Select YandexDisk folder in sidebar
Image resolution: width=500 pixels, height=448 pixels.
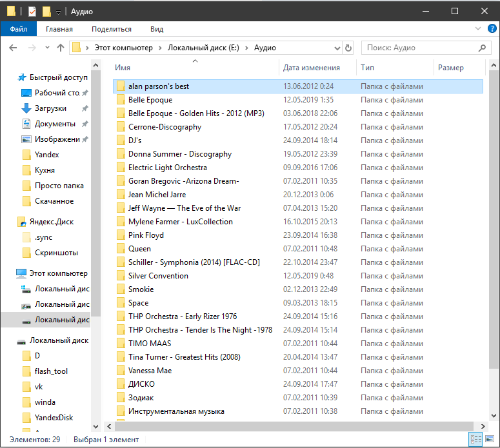[54, 418]
